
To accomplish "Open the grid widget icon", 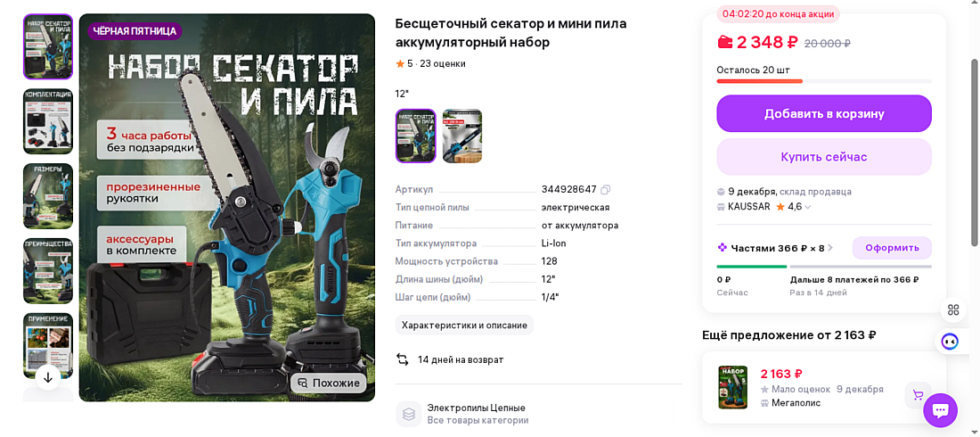I will pos(952,309).
